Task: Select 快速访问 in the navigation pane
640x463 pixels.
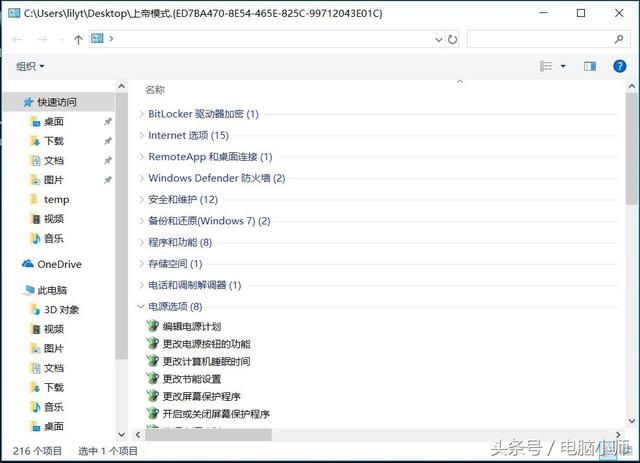Action: (57, 102)
